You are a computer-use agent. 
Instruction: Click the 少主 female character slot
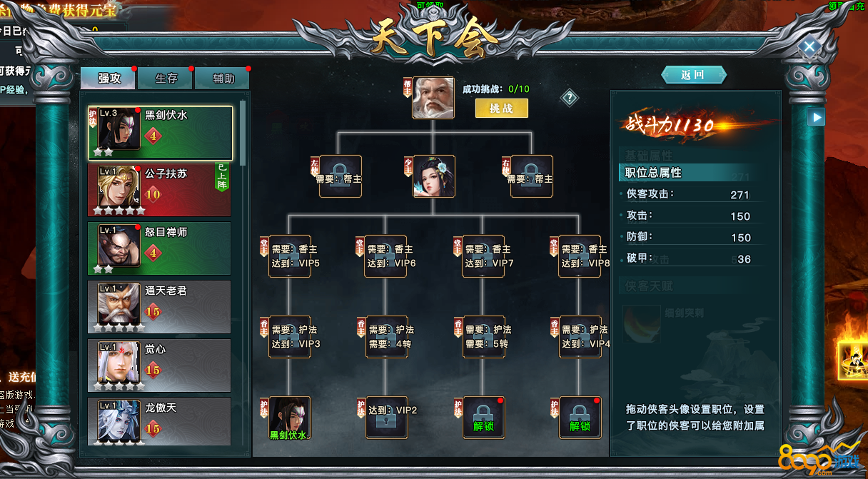[x=433, y=176]
